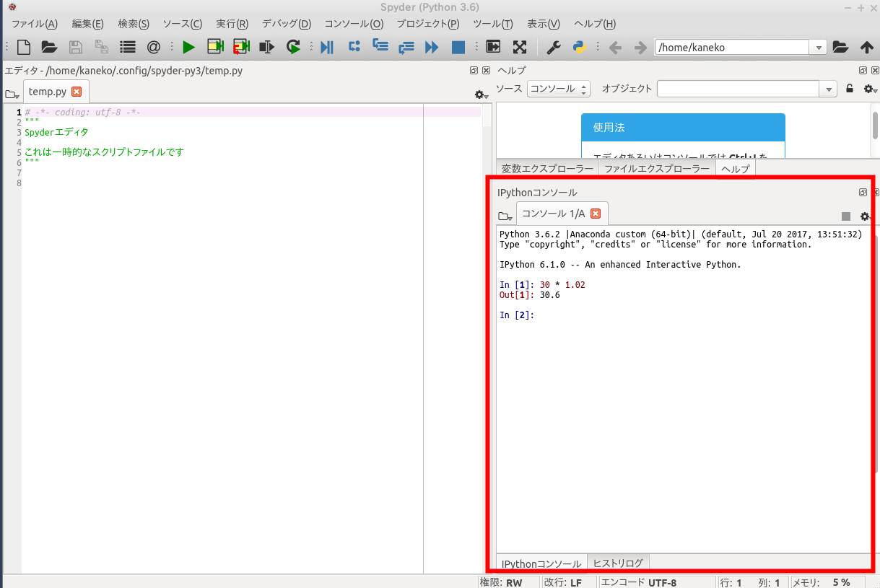Click the debug step-return icon

coord(406,48)
